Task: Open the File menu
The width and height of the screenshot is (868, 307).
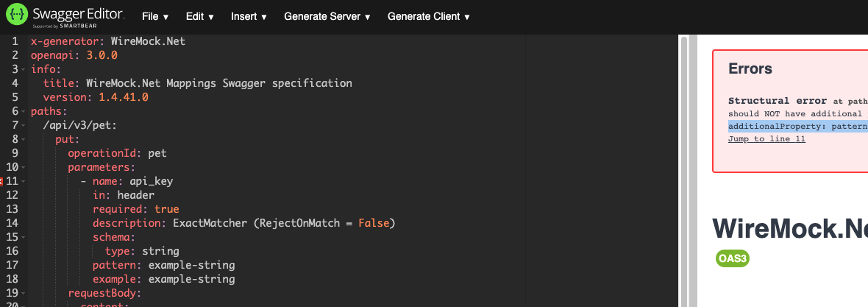Action: pos(155,17)
